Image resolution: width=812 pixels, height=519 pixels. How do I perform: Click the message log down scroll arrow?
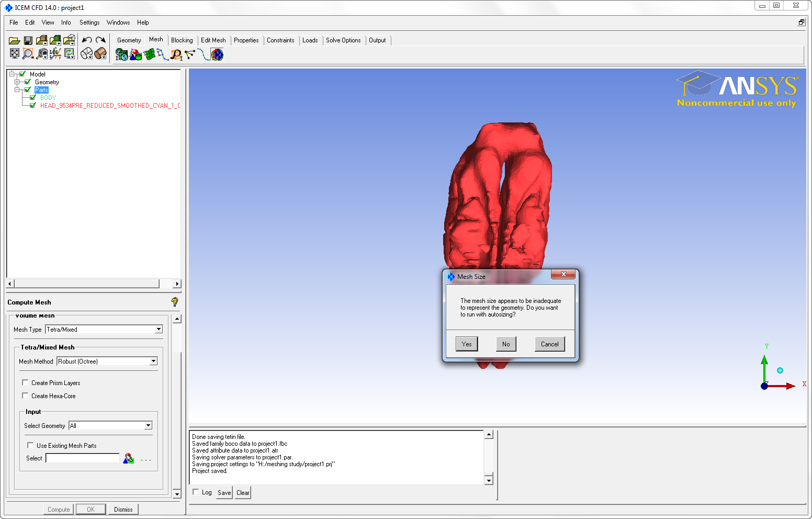click(x=489, y=480)
